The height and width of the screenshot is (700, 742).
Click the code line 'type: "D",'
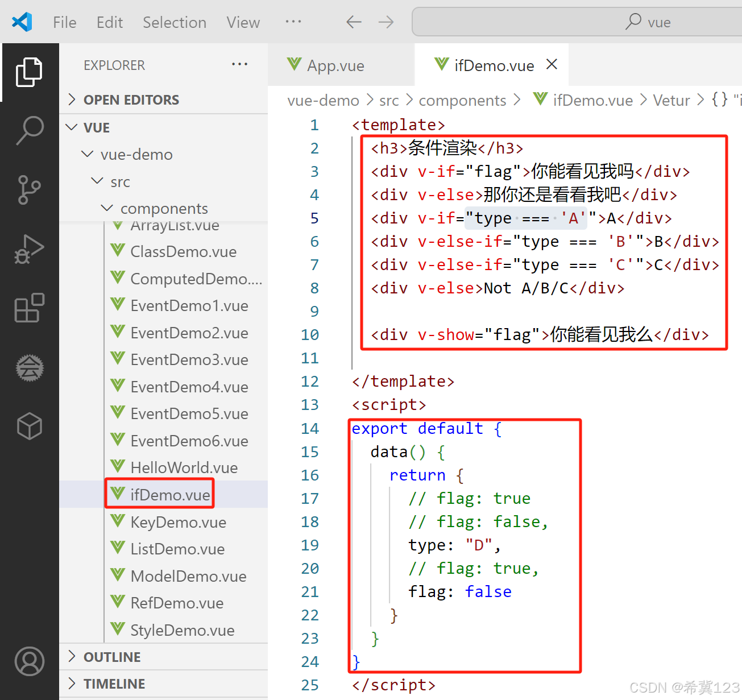pos(455,545)
